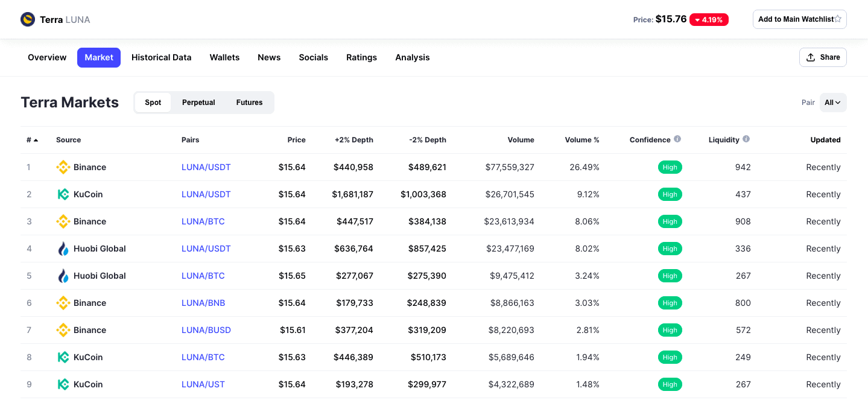The height and width of the screenshot is (400, 868).
Task: Open the Ratings tab
Action: pos(361,57)
